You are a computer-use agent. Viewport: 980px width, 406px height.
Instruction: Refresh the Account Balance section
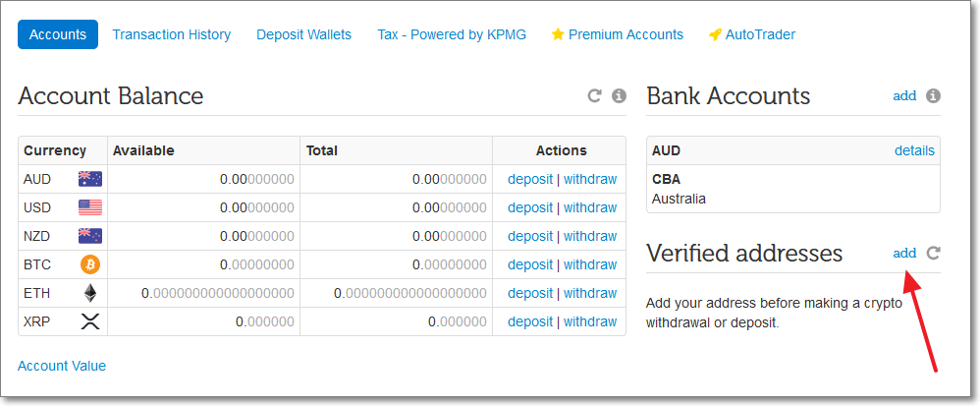pos(594,95)
